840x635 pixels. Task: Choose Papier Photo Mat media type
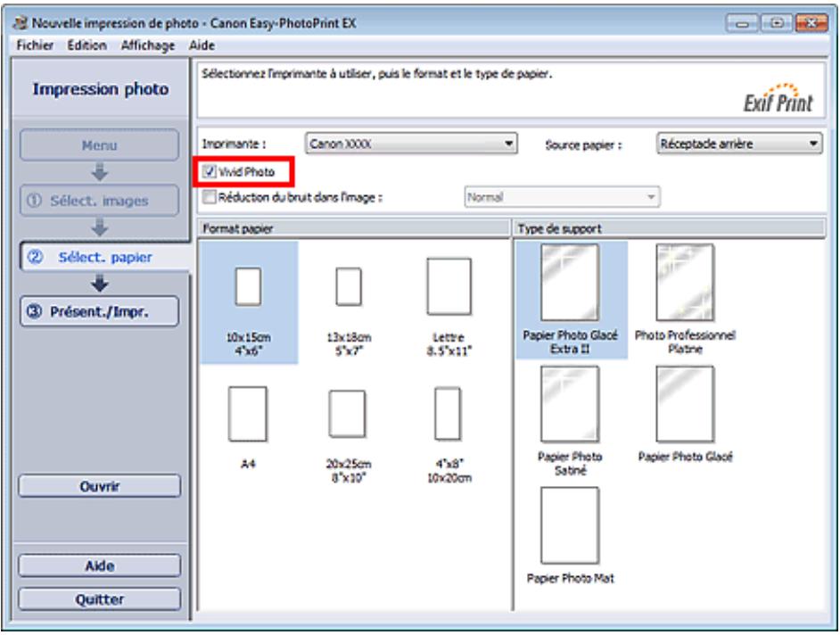[570, 525]
